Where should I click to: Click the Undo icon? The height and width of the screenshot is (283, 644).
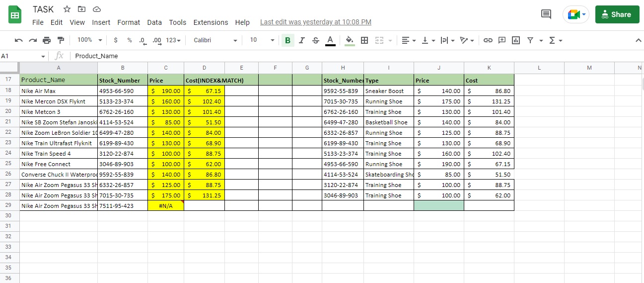click(19, 40)
